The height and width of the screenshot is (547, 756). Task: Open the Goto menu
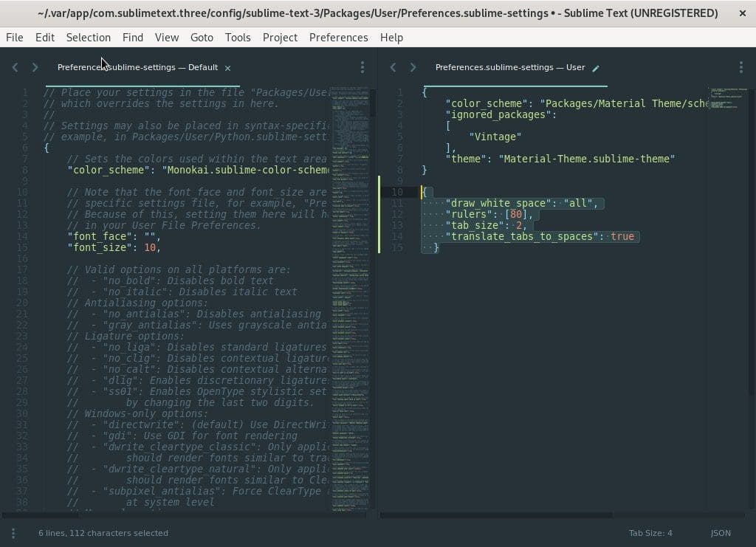(x=202, y=38)
